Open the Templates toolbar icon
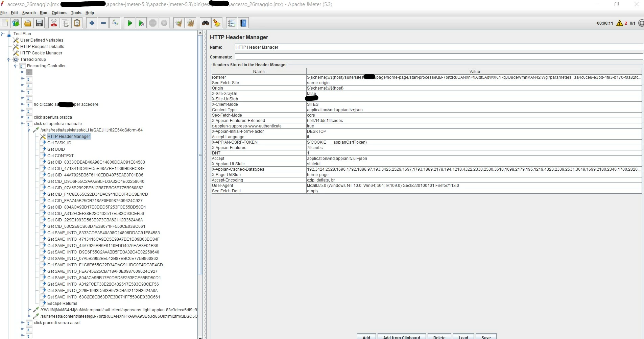644x339 pixels. (x=16, y=23)
